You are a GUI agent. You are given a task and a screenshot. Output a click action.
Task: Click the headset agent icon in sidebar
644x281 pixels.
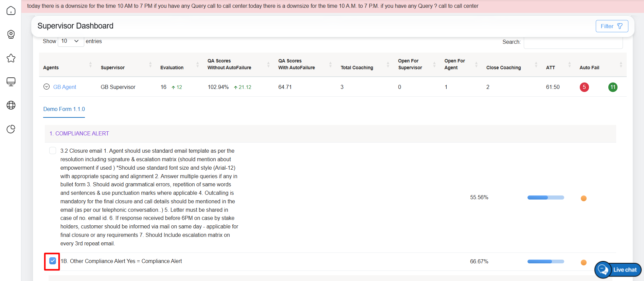click(x=11, y=34)
